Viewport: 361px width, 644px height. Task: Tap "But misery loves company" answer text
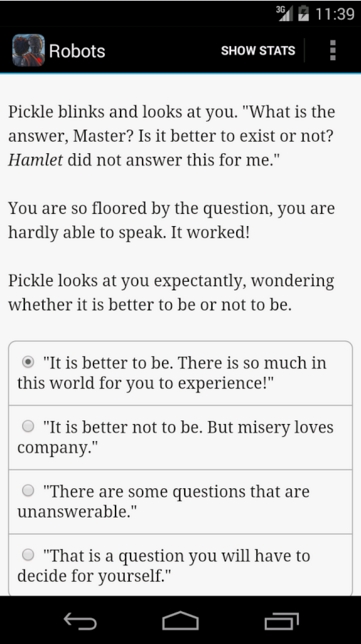175,437
